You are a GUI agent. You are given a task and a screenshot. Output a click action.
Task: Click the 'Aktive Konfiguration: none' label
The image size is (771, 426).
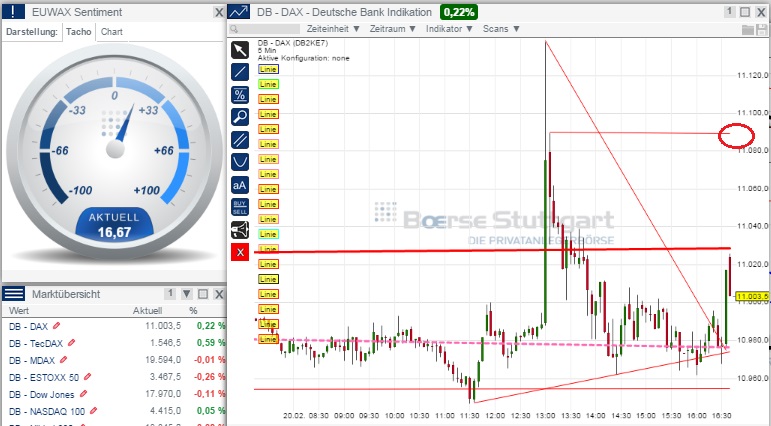(303, 58)
